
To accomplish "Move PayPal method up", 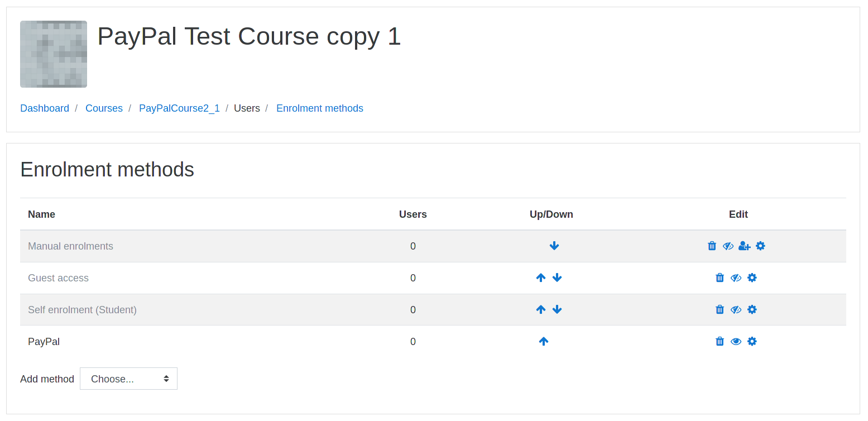I will (544, 341).
